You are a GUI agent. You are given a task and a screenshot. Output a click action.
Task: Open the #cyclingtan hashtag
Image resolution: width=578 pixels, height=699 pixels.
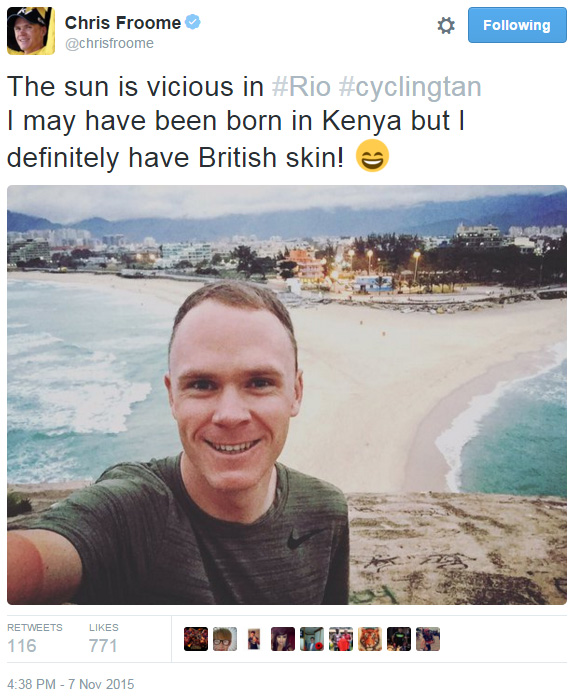pyautogui.click(x=410, y=87)
